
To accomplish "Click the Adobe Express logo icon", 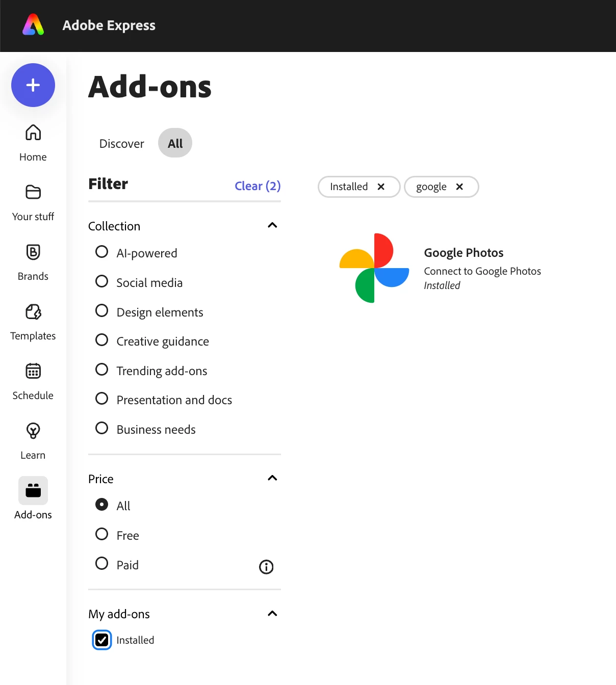I will click(33, 25).
